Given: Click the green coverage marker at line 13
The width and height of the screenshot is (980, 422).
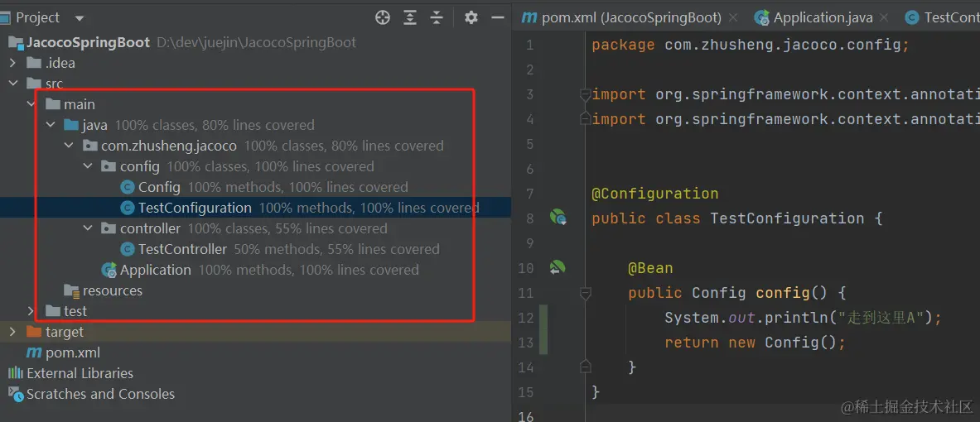Looking at the screenshot, I should pyautogui.click(x=544, y=342).
